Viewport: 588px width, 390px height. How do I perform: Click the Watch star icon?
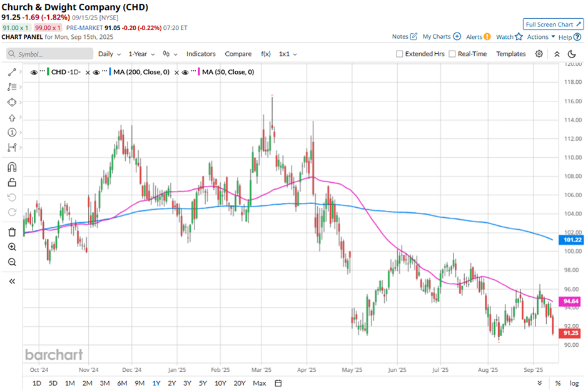(519, 36)
